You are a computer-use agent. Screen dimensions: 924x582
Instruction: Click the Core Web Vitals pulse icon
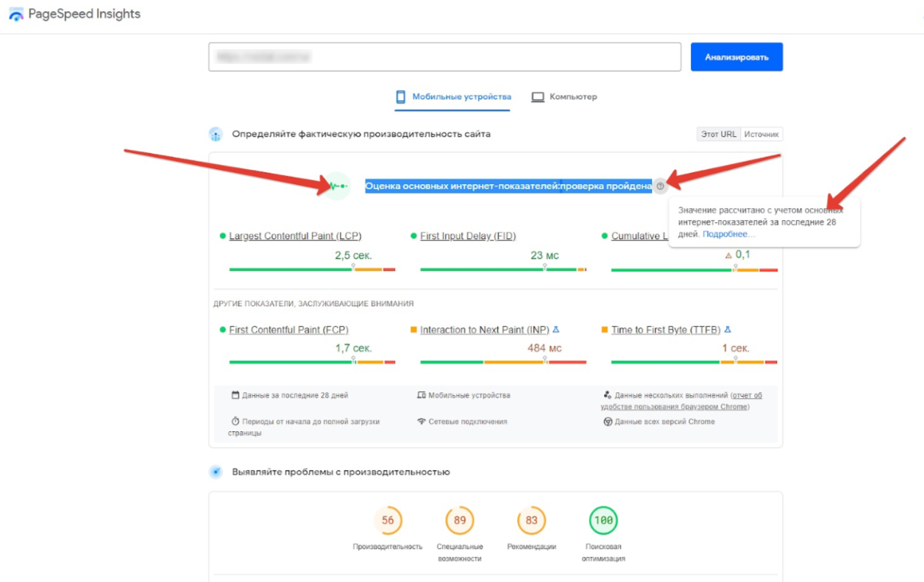point(338,186)
